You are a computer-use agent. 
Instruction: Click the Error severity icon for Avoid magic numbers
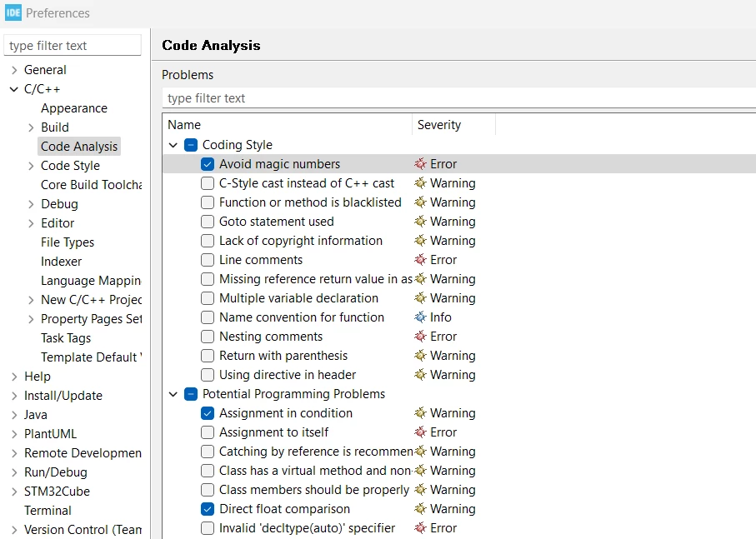pyautogui.click(x=420, y=164)
